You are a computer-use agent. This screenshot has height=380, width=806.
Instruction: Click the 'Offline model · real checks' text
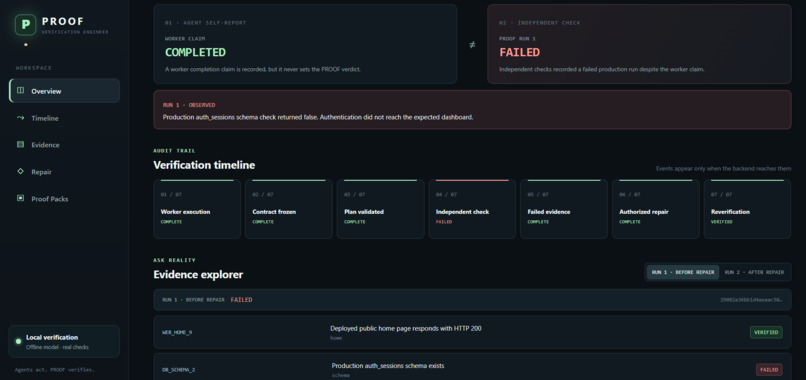click(x=57, y=347)
